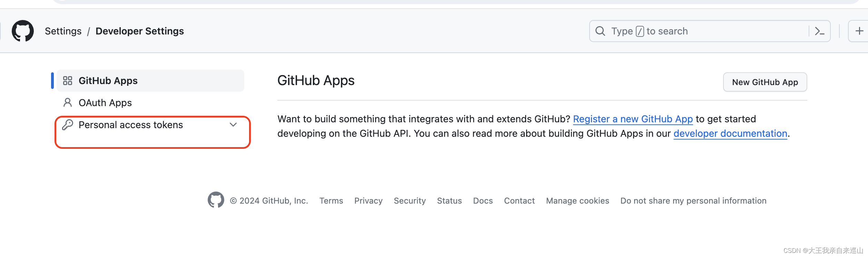
Task: Open Personal access tokens menu item
Action: 150,125
